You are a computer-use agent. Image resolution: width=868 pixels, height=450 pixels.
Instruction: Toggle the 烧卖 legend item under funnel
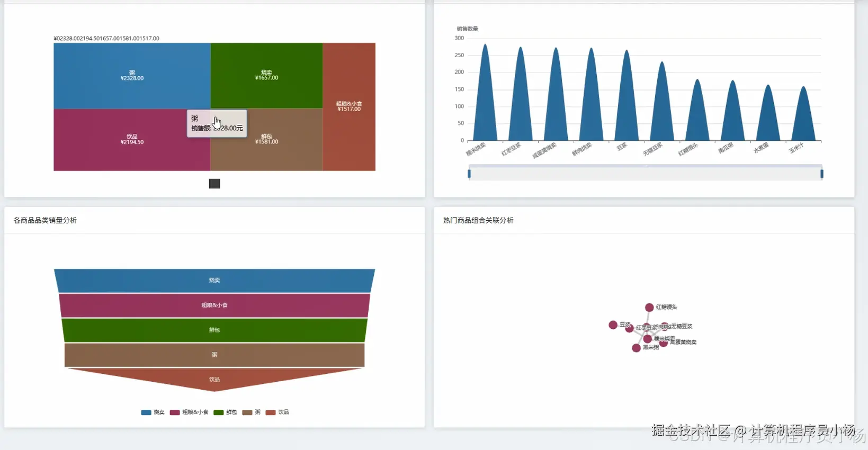[153, 412]
